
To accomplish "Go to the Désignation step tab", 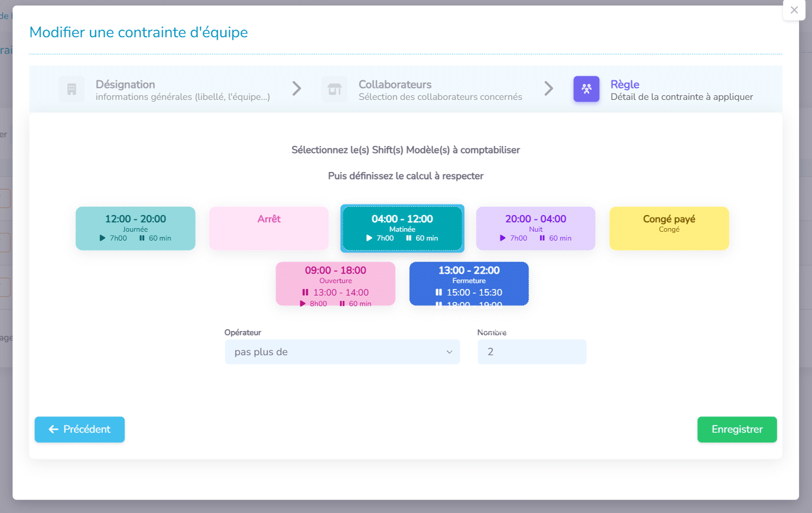I will pos(164,89).
